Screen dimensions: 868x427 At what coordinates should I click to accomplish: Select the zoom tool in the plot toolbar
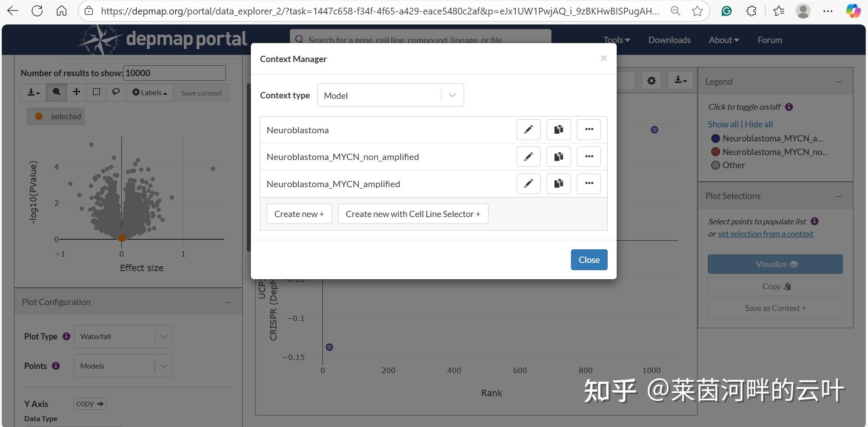[x=56, y=92]
